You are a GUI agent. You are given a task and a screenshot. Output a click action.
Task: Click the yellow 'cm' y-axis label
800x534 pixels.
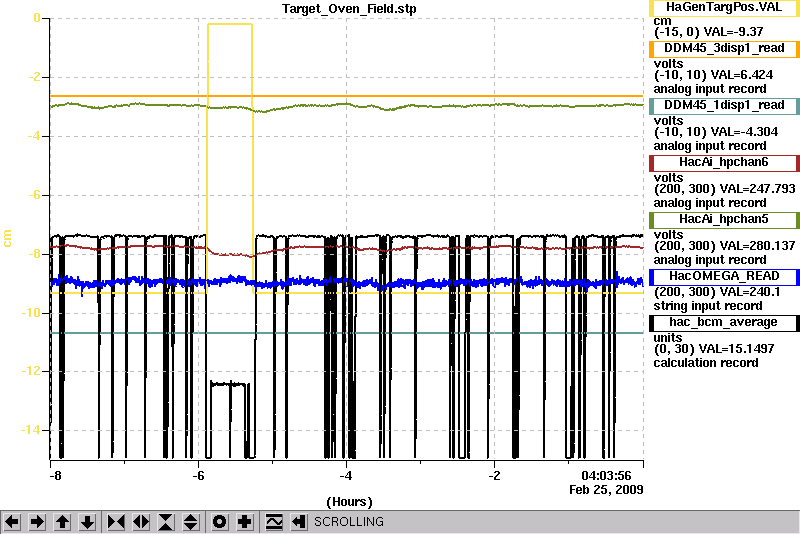[7, 238]
